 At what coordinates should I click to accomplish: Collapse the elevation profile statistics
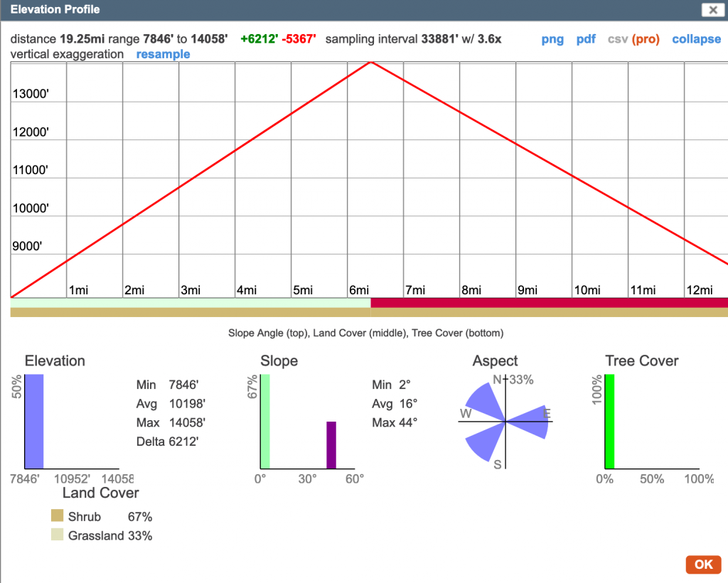point(696,39)
